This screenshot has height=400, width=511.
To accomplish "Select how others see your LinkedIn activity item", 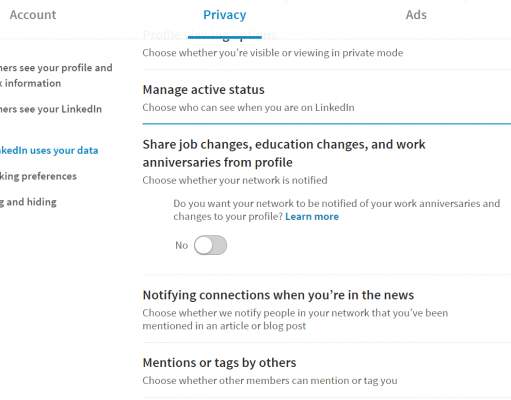I will click(x=51, y=109).
